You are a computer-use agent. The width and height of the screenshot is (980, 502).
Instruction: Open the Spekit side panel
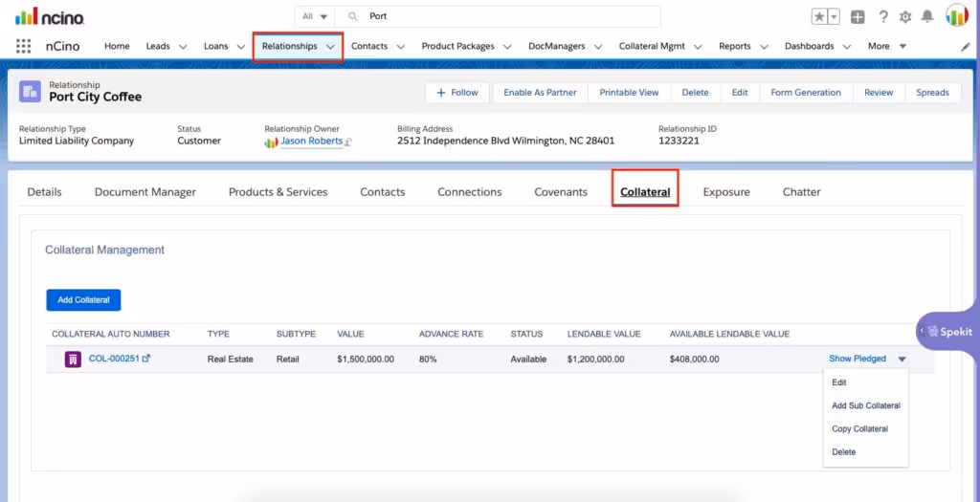point(948,332)
